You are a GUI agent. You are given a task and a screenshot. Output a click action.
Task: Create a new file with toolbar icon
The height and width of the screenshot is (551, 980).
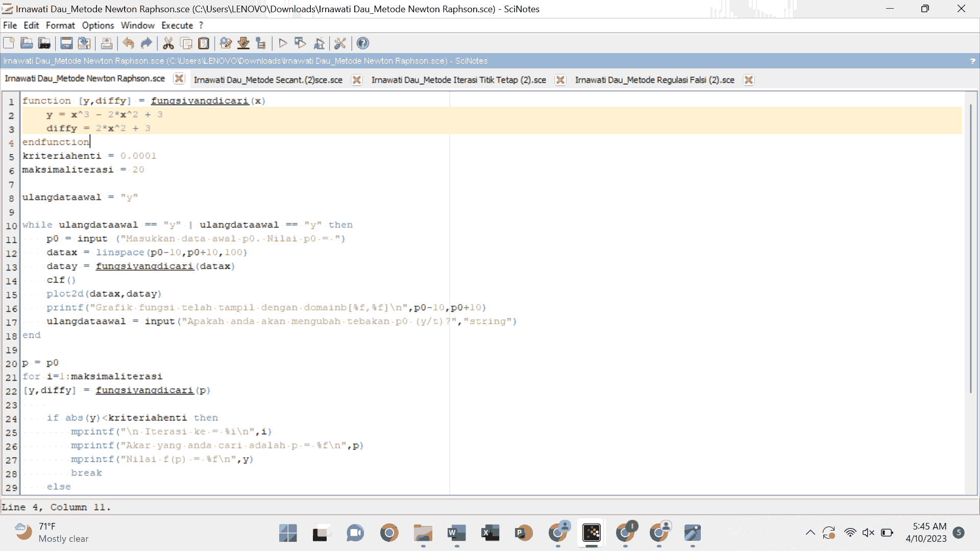9,43
